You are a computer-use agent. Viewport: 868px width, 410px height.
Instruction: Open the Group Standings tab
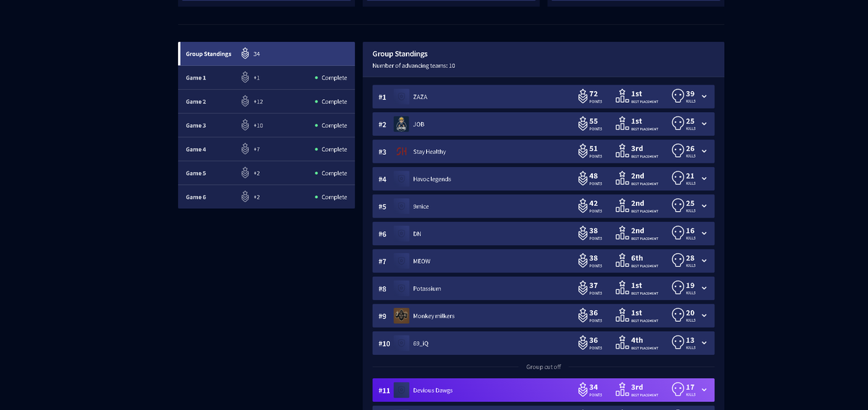(266, 54)
